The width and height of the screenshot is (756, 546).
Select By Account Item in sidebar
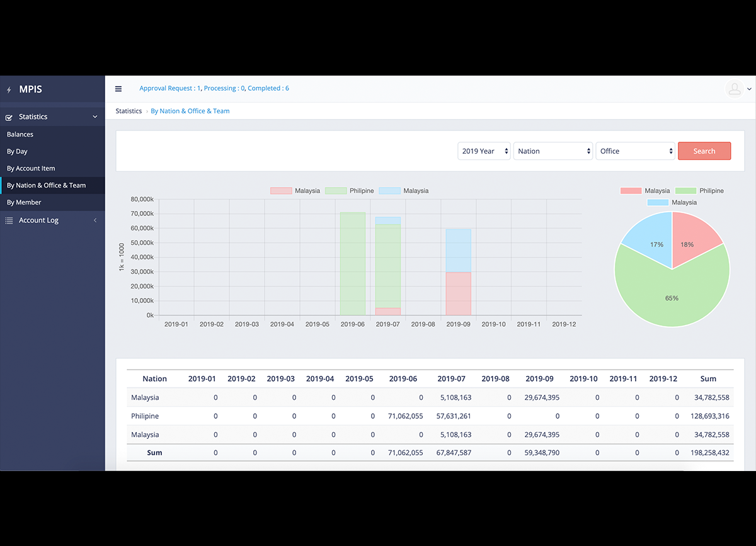(x=31, y=168)
